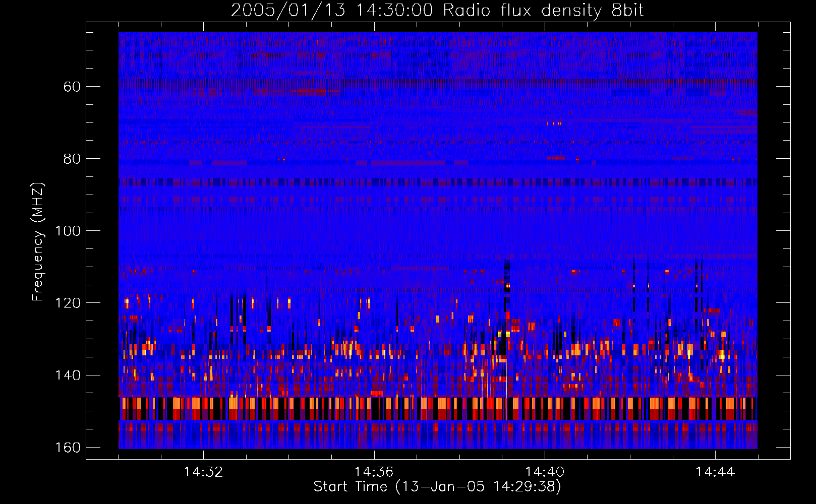Click the 120 frequency tick label
This screenshot has width=816, height=504.
[67, 303]
